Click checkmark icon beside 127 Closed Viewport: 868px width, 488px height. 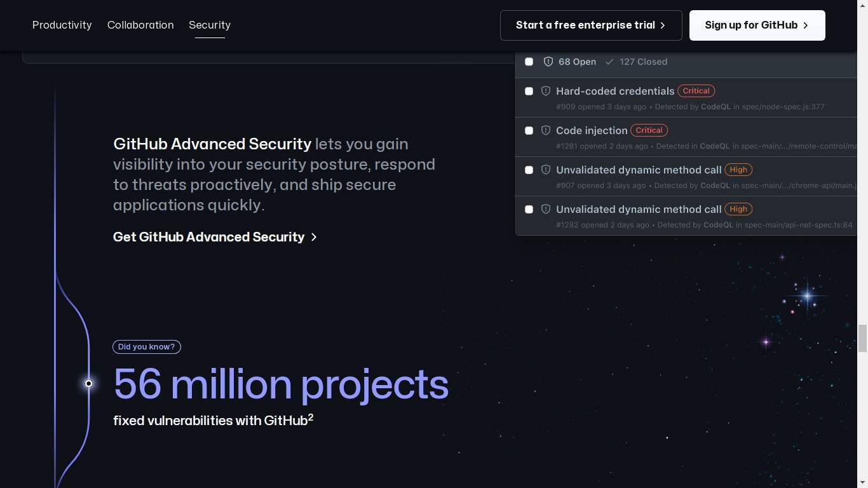click(x=609, y=62)
